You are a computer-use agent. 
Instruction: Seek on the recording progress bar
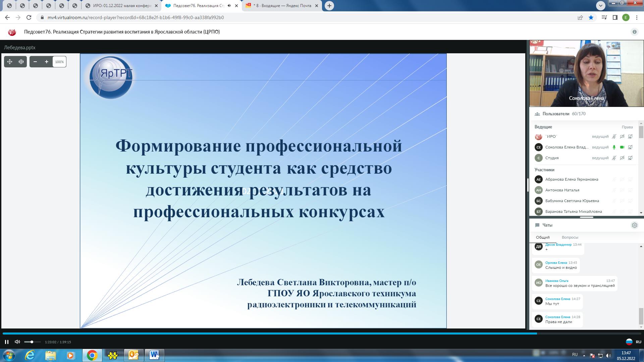322,334
